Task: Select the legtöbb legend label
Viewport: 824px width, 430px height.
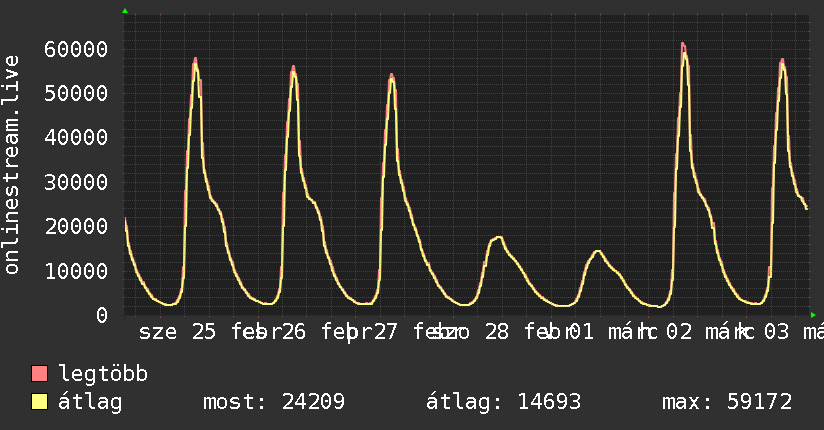Action: click(103, 374)
